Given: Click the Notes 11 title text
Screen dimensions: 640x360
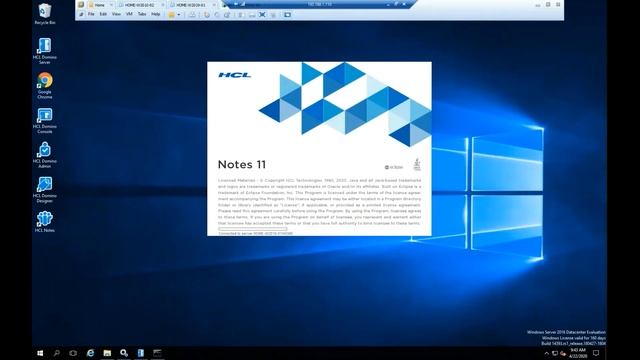Looking at the screenshot, I should [x=242, y=164].
